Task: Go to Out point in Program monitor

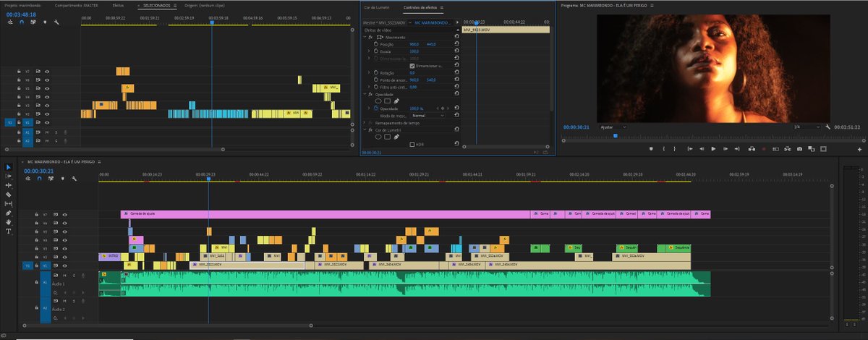Action: [x=737, y=149]
